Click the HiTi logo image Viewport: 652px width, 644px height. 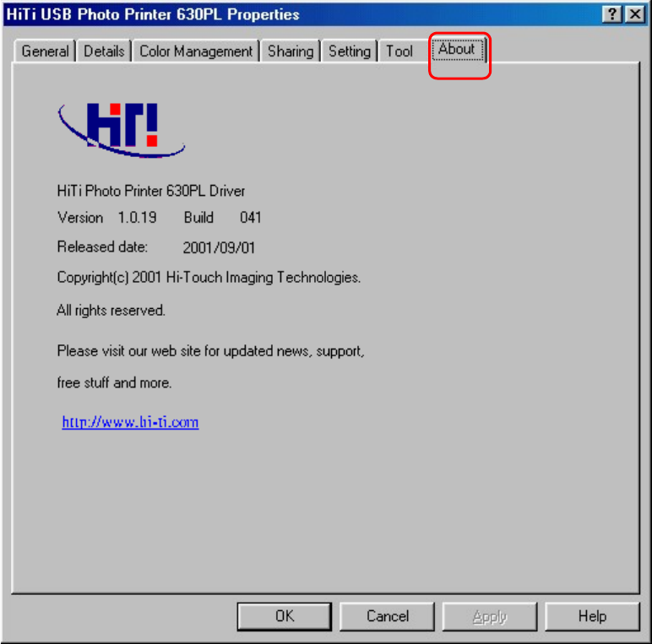point(122,130)
